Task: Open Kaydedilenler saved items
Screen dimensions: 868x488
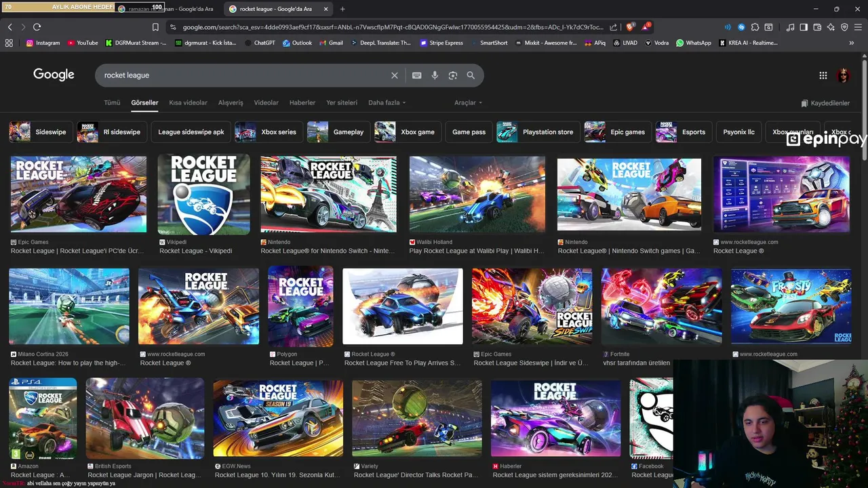Action: tap(825, 103)
